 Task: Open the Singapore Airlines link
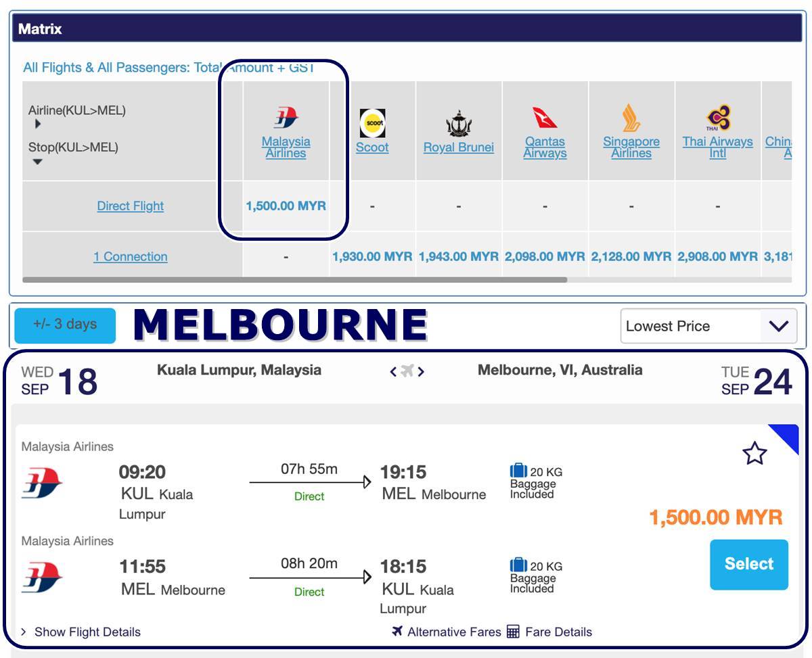(631, 147)
